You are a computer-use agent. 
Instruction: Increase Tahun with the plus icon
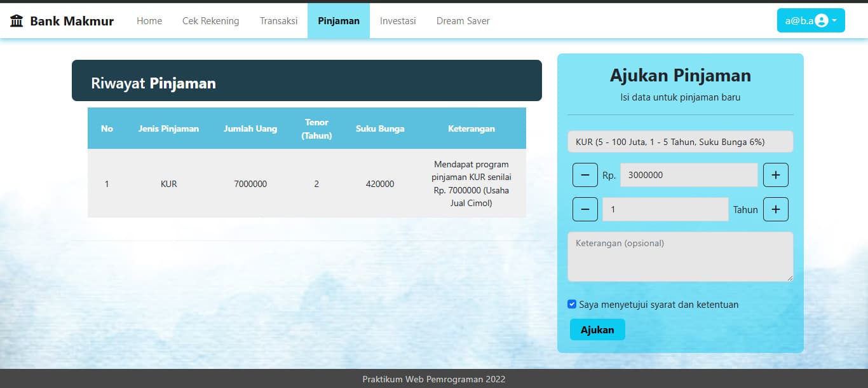(x=776, y=209)
